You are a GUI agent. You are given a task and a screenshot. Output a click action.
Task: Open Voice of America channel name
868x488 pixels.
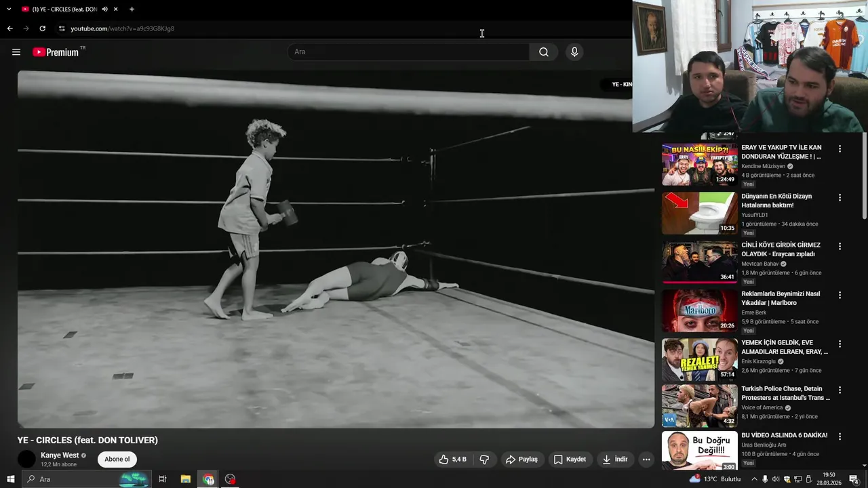point(762,407)
